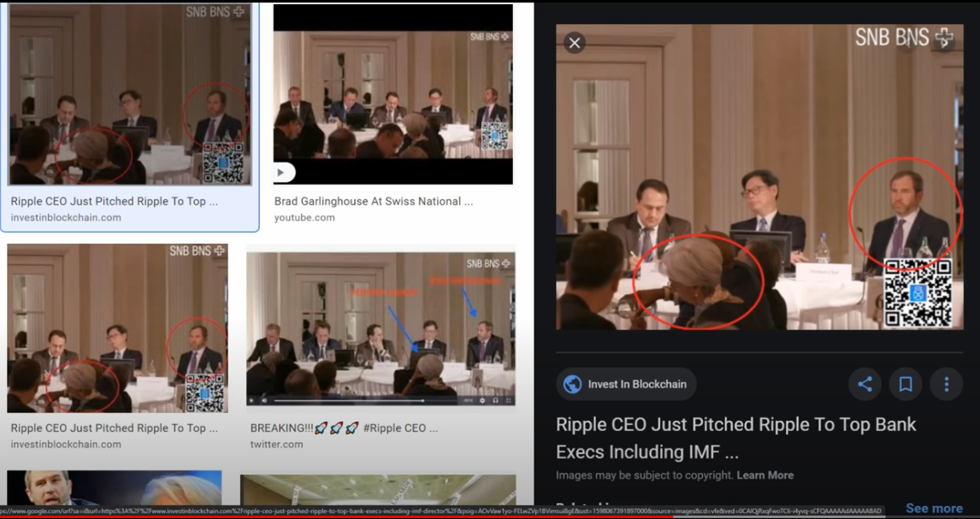This screenshot has width=980, height=519.
Task: Seek the red video progress bar
Action: (x=490, y=517)
